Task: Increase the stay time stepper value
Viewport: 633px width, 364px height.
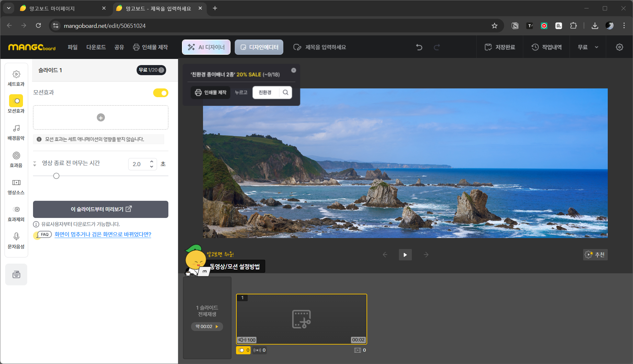Action: coord(152,161)
